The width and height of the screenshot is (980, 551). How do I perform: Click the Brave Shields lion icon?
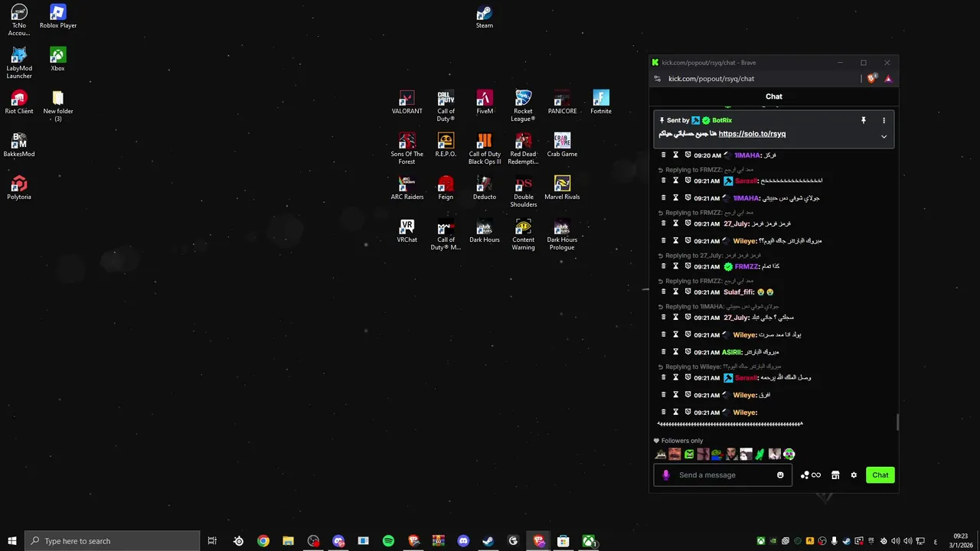[x=872, y=78]
